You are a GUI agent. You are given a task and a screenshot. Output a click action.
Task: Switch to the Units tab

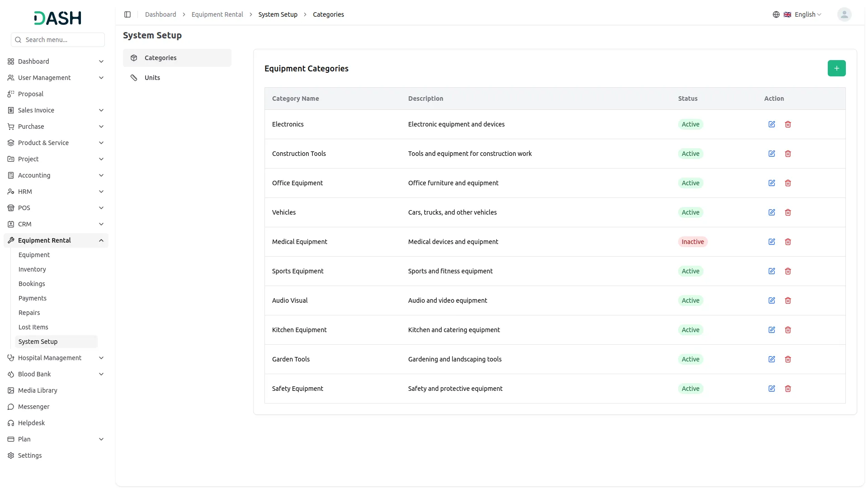[152, 78]
